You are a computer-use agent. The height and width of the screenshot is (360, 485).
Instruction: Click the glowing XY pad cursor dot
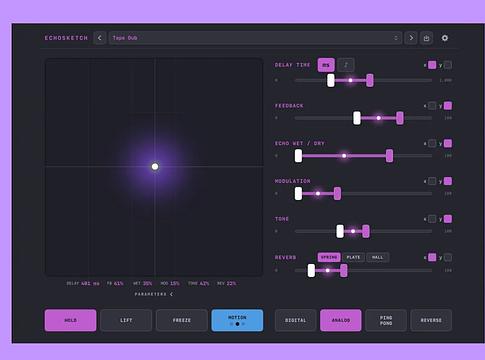click(x=155, y=166)
